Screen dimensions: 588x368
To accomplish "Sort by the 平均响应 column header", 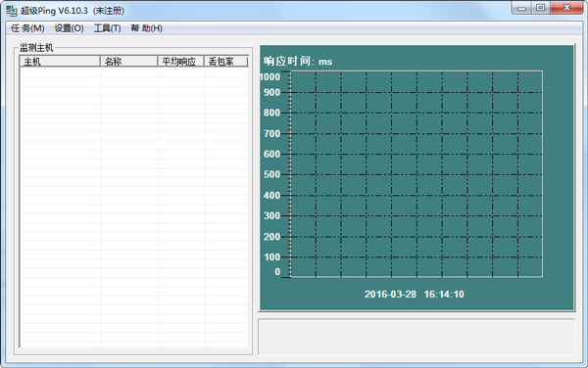I will tap(180, 62).
